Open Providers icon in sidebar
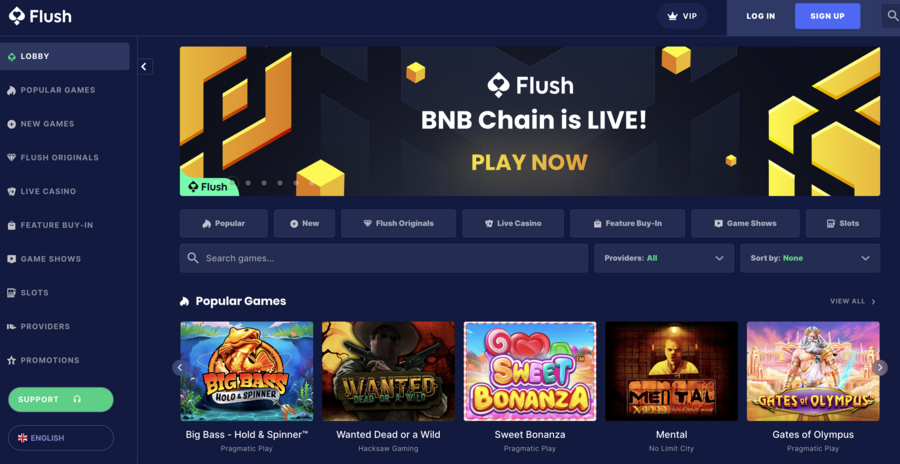This screenshot has width=900, height=464. click(x=11, y=327)
